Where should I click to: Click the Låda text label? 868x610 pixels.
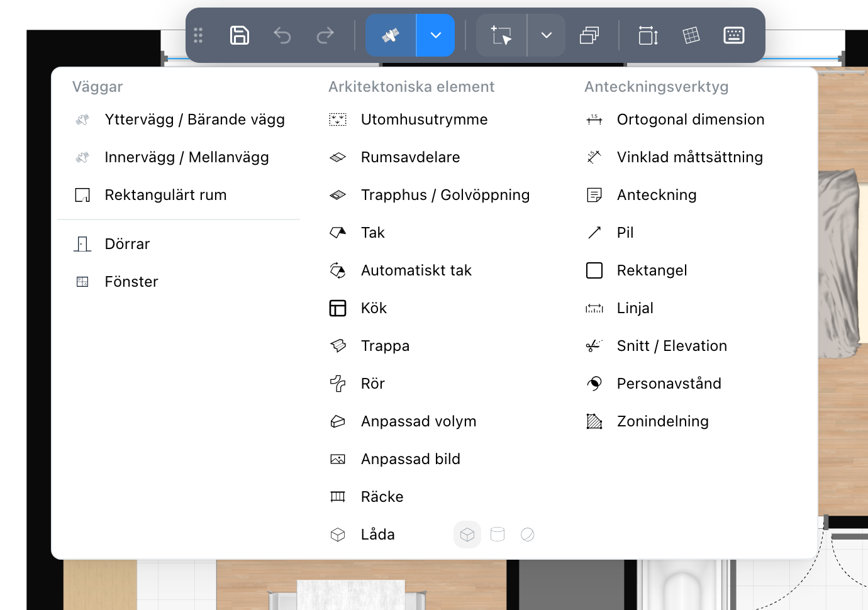378,535
